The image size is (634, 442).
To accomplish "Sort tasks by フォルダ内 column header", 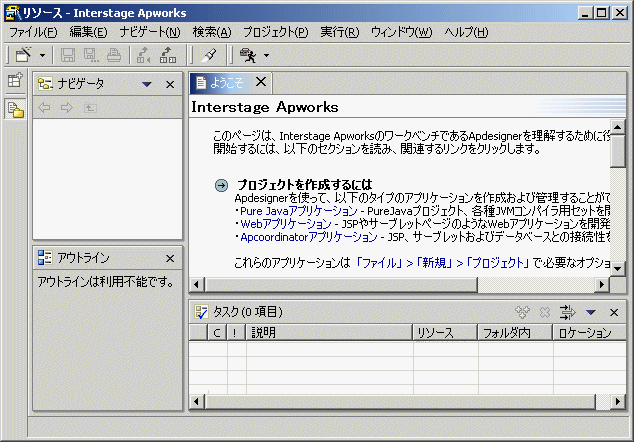I will pyautogui.click(x=515, y=332).
